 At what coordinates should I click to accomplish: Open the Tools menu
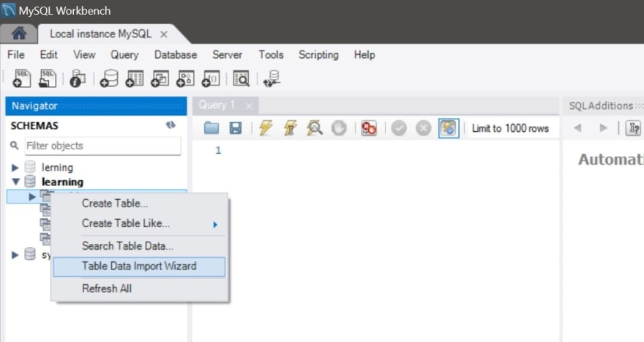[271, 55]
